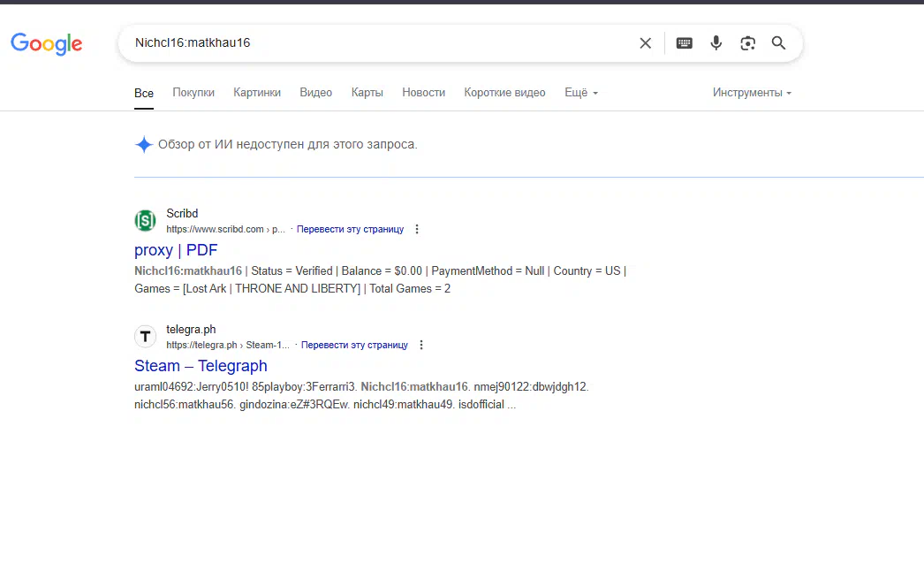Open the Scribd site name

(182, 214)
